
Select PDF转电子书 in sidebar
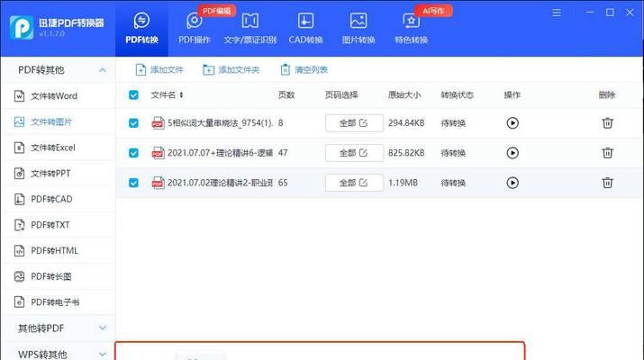coord(58,302)
